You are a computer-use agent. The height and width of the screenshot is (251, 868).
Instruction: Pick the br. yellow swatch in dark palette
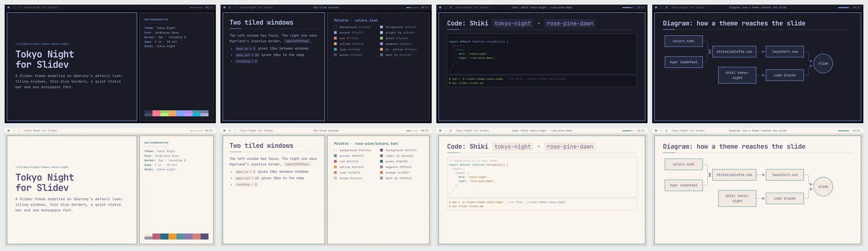coord(381,49)
